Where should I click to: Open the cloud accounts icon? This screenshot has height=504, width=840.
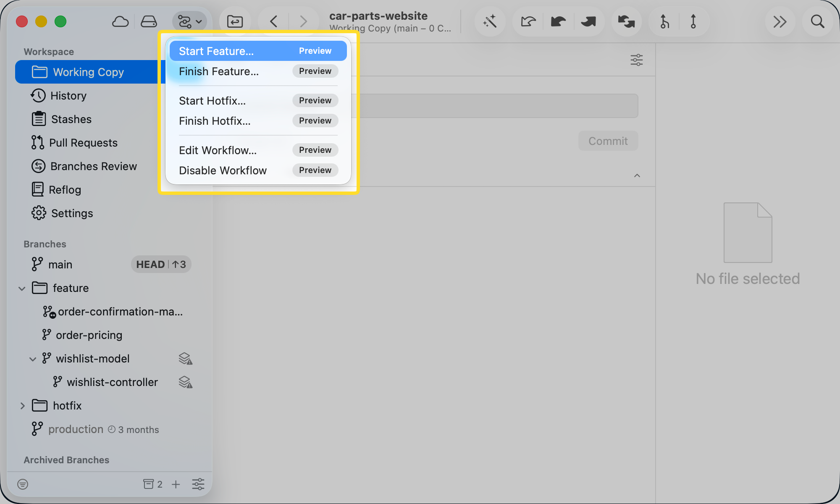tap(120, 21)
